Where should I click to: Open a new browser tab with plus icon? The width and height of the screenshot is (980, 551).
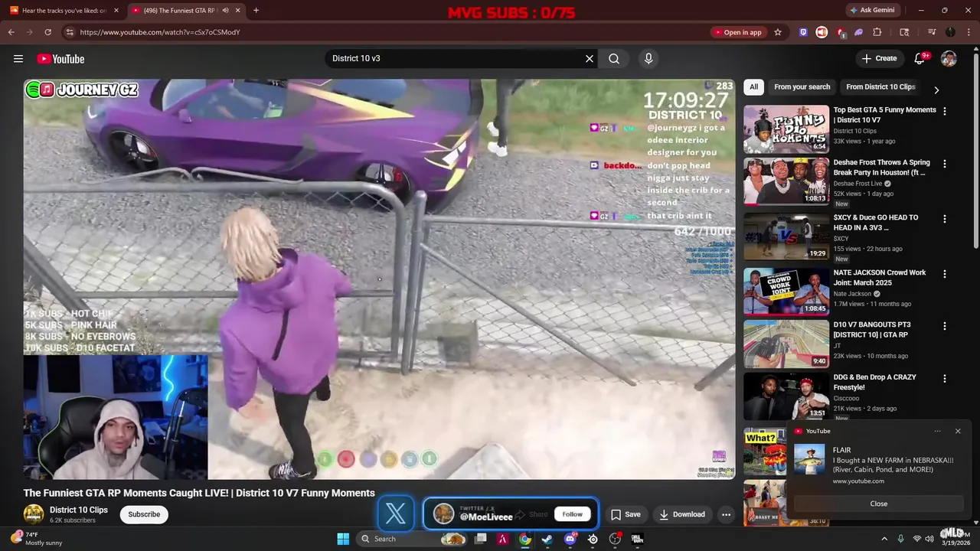pos(256,10)
